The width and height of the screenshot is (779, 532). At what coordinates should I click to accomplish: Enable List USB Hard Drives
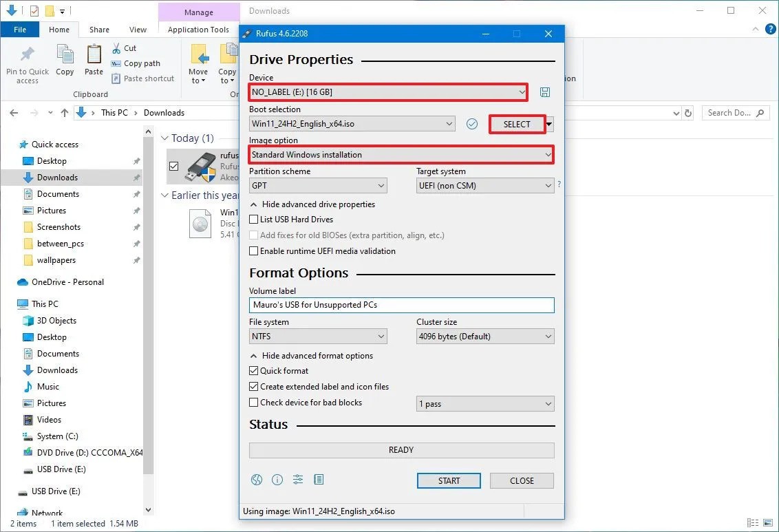[254, 219]
